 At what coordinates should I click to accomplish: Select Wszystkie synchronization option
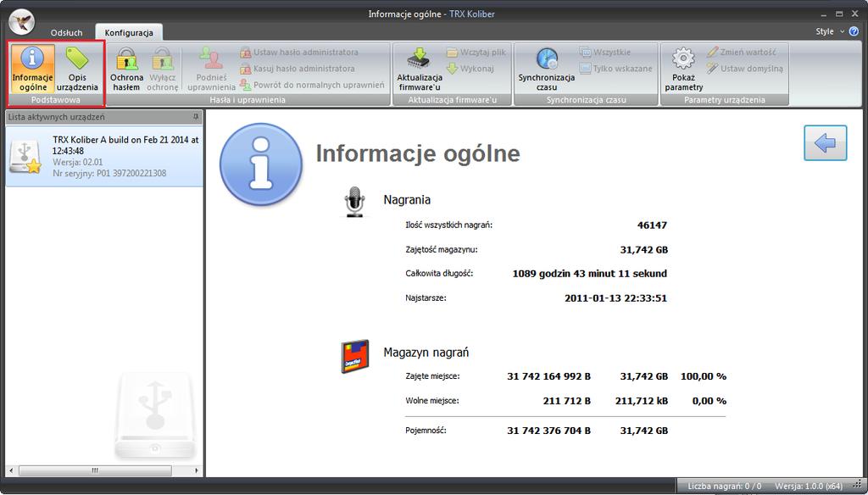pos(605,52)
